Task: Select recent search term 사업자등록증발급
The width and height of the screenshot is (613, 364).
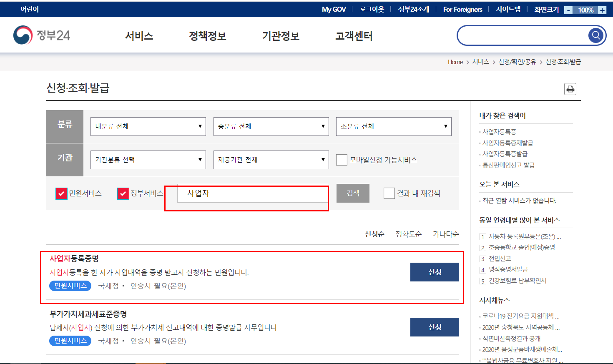Action: click(505, 154)
